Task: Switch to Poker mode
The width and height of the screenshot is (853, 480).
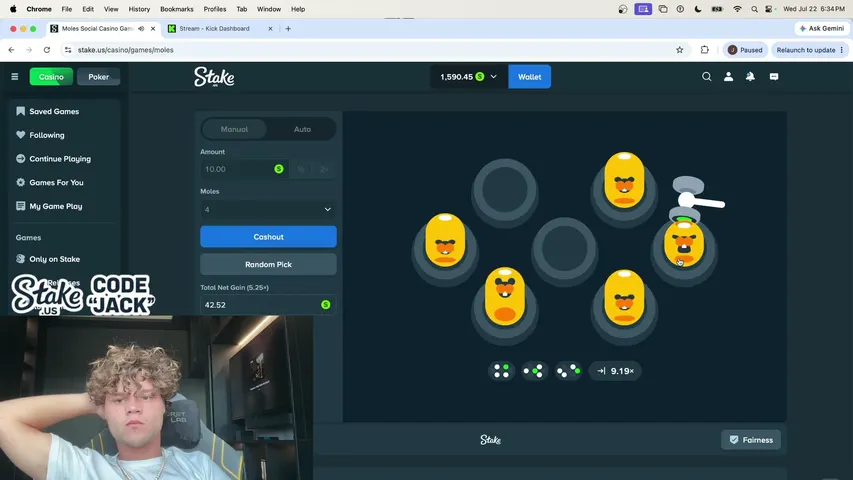Action: point(98,77)
